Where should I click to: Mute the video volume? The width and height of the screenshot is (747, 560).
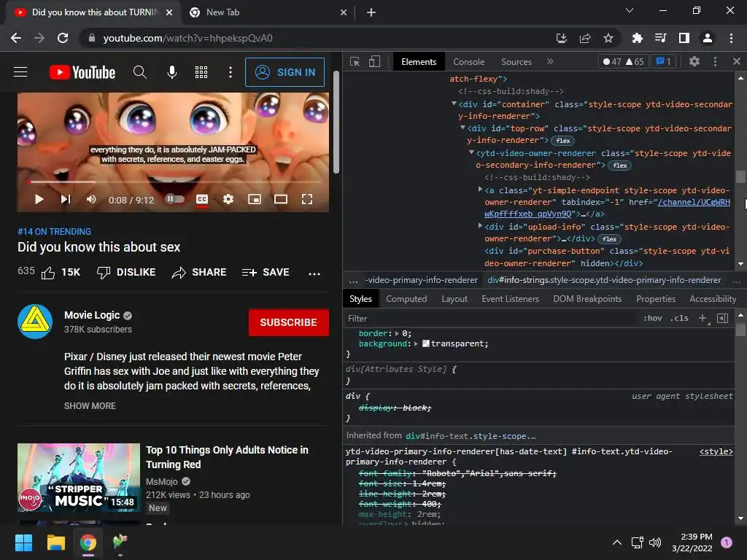91,199
